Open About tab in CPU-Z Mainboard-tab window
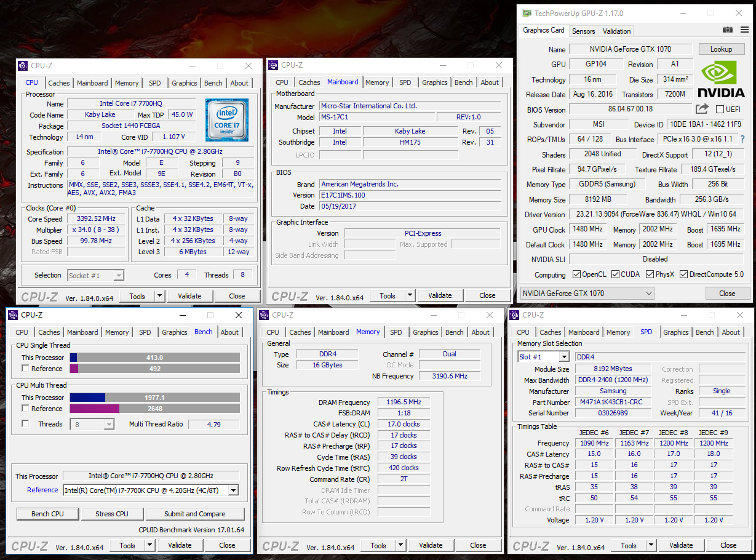The height and width of the screenshot is (560, 756). point(490,82)
